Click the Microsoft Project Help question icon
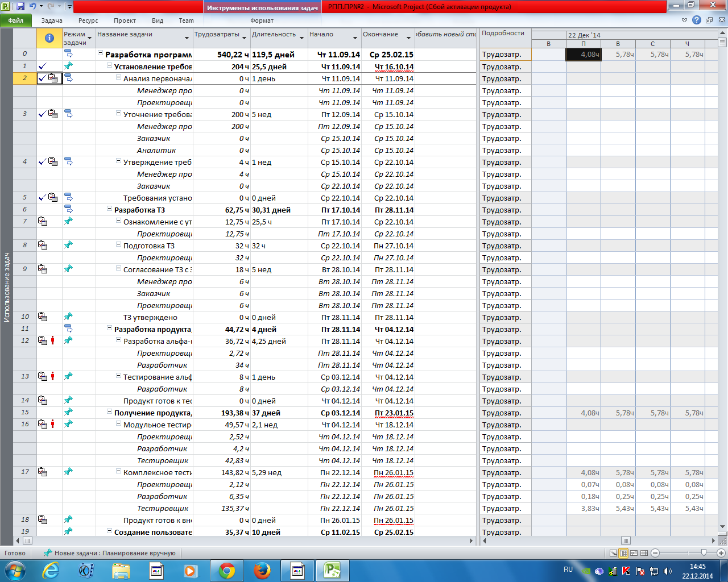The image size is (728, 582). (x=697, y=20)
